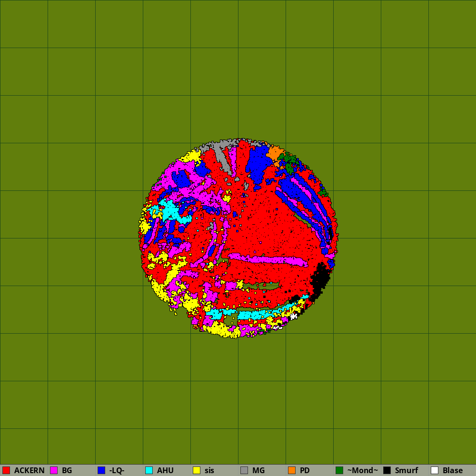
Task: Click the yellow sis legend swatch
Action: point(197,470)
